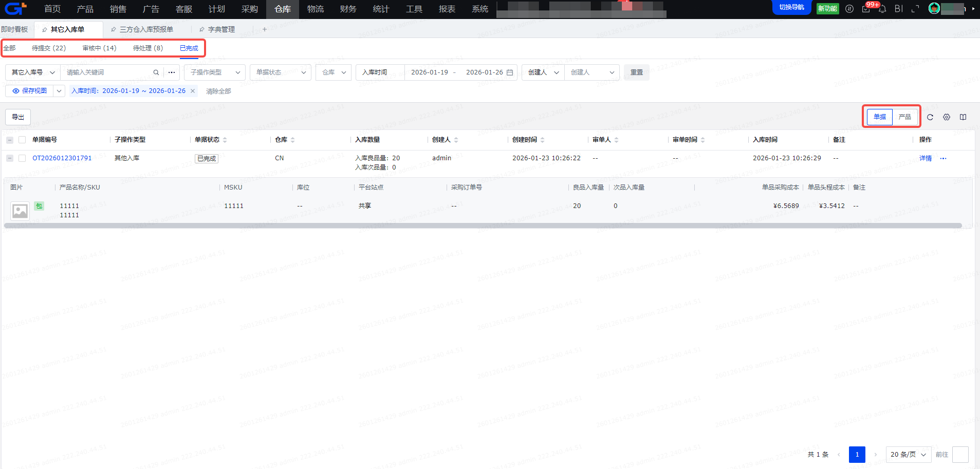Open 详情 for order OT2026012301791
980x469 pixels.
[x=926, y=158]
